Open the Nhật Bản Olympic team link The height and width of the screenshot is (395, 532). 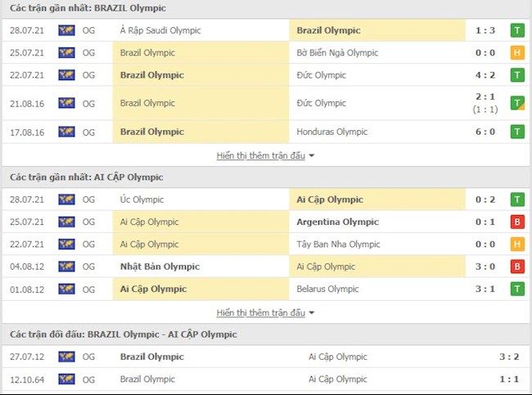(151, 267)
